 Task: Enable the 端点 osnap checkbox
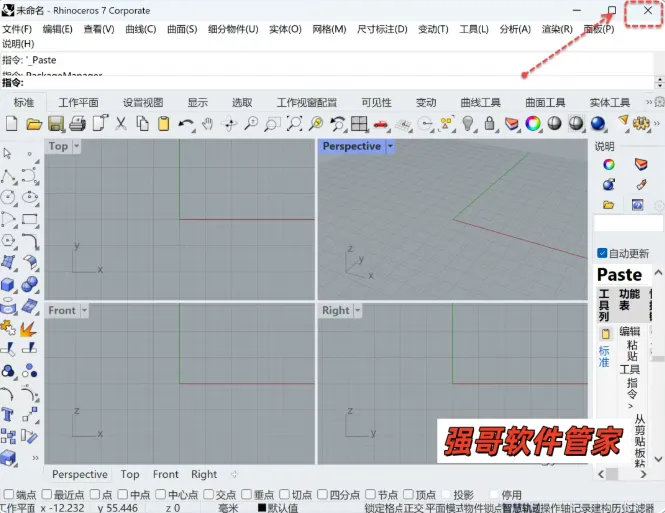pos(8,494)
